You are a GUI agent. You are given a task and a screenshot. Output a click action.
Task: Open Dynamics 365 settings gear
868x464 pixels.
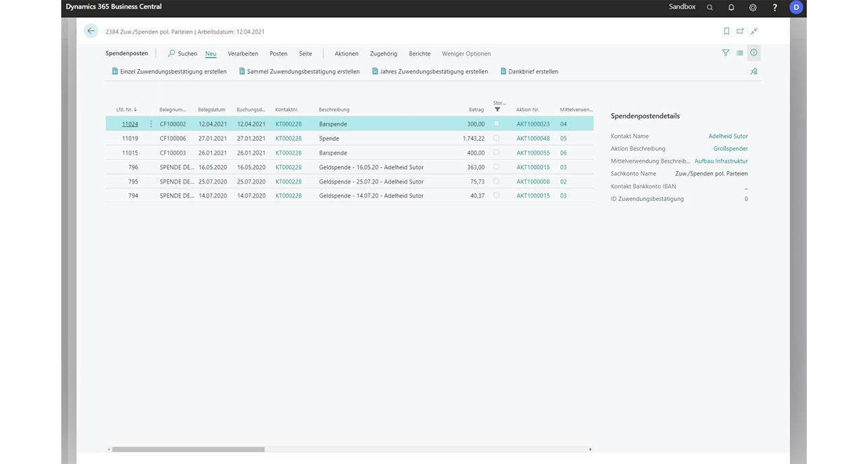pos(752,7)
